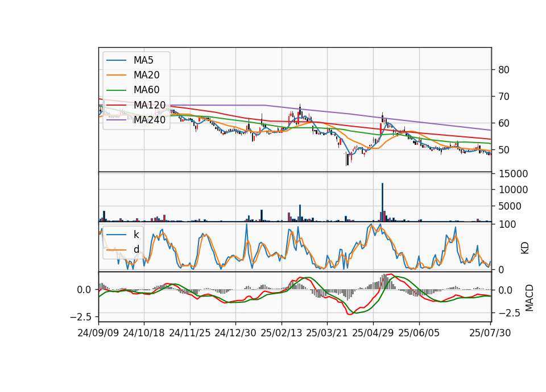Screen dimensions: 546x392
Task: Click the 25/04/29 date axis label
Action: click(373, 333)
